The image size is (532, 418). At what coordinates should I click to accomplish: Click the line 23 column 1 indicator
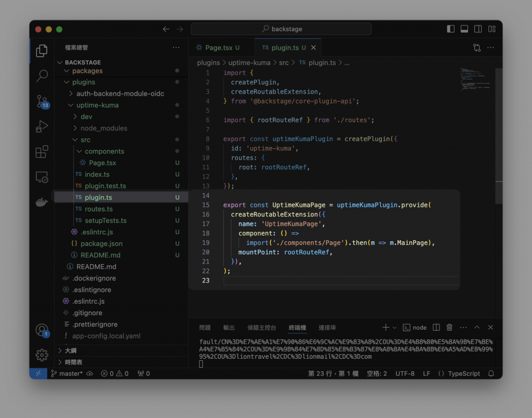pyautogui.click(x=333, y=373)
